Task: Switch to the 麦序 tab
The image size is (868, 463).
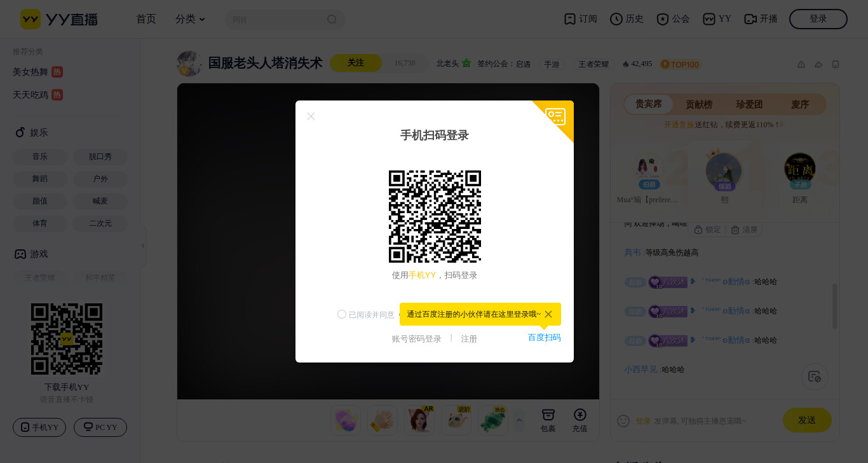Action: pos(800,104)
